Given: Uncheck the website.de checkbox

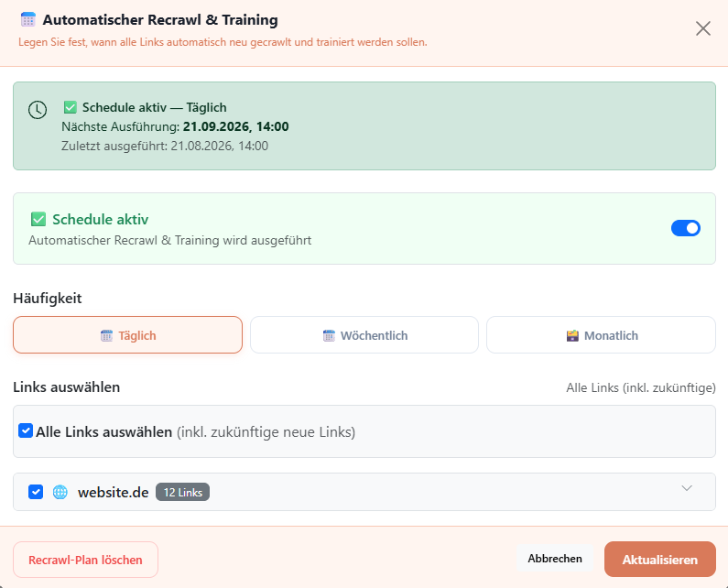Looking at the screenshot, I should tap(36, 492).
